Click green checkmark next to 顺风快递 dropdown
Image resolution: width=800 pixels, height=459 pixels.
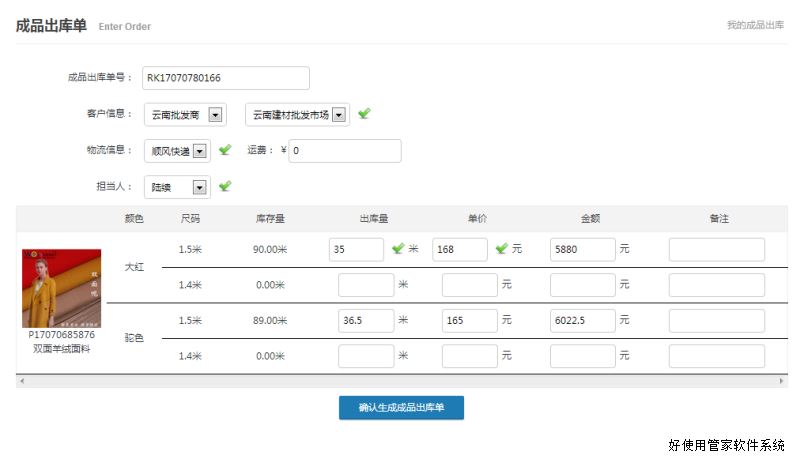(225, 150)
